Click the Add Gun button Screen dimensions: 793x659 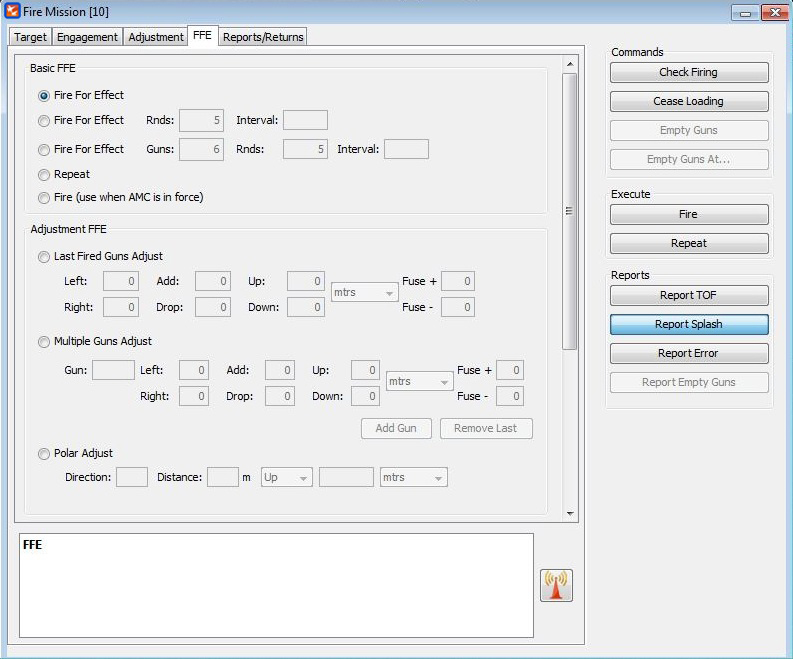pos(396,428)
